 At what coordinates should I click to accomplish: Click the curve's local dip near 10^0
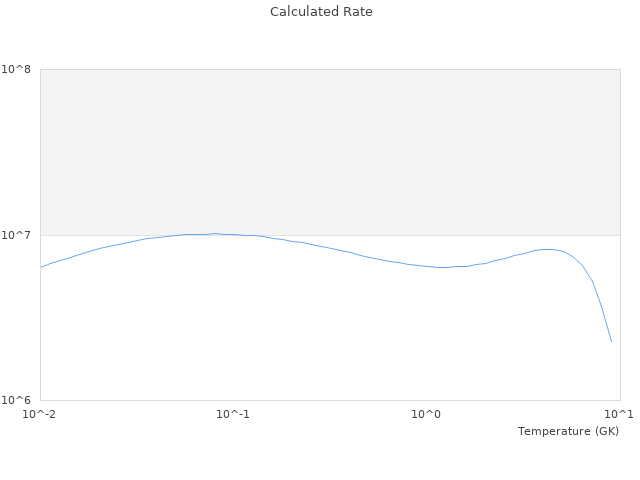click(440, 267)
